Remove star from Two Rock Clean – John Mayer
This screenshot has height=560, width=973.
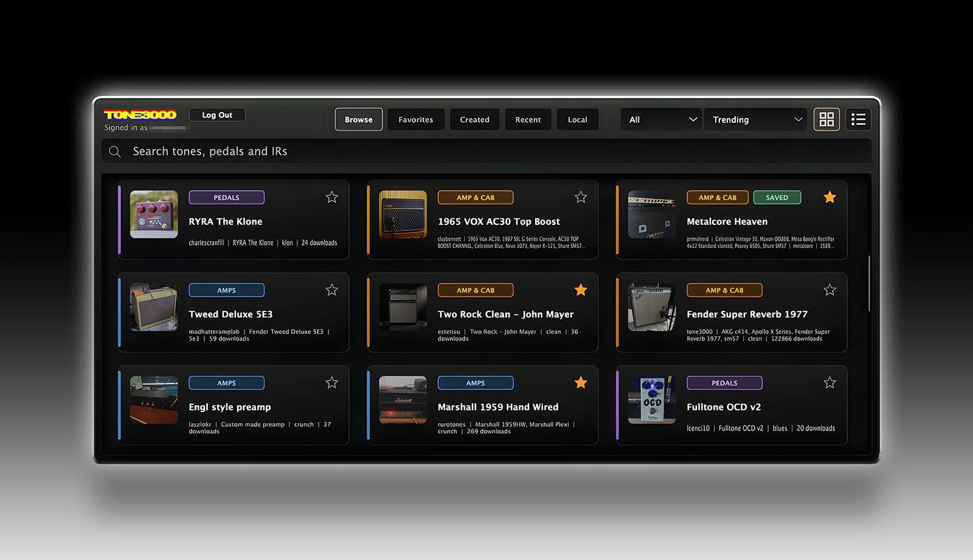pyautogui.click(x=581, y=290)
